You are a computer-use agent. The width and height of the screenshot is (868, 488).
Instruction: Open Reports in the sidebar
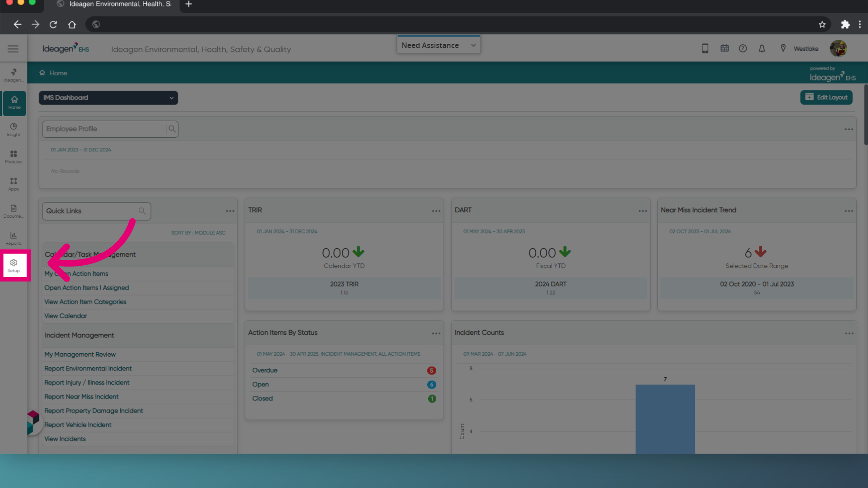pos(14,239)
